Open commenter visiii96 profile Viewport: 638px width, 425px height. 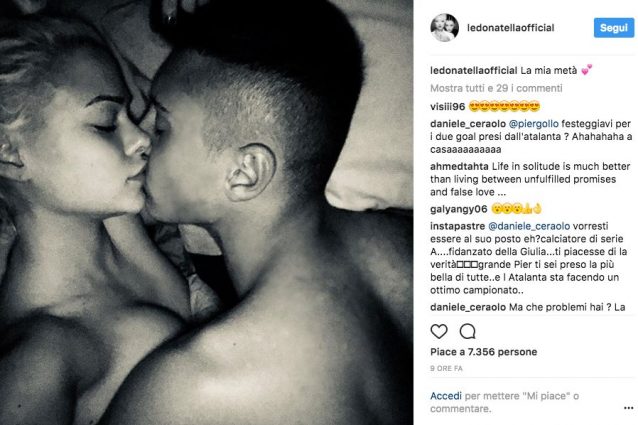[447, 107]
